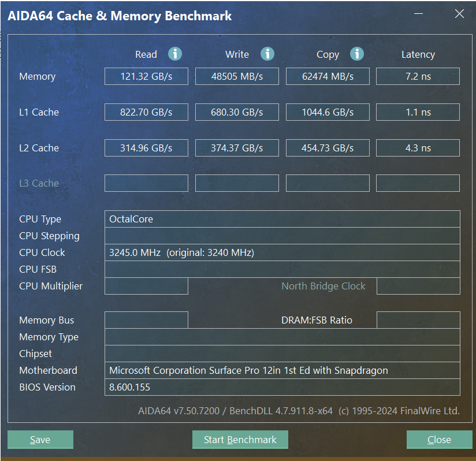The height and width of the screenshot is (461, 476).
Task: Click Start Benchmark button
Action: pos(240,440)
